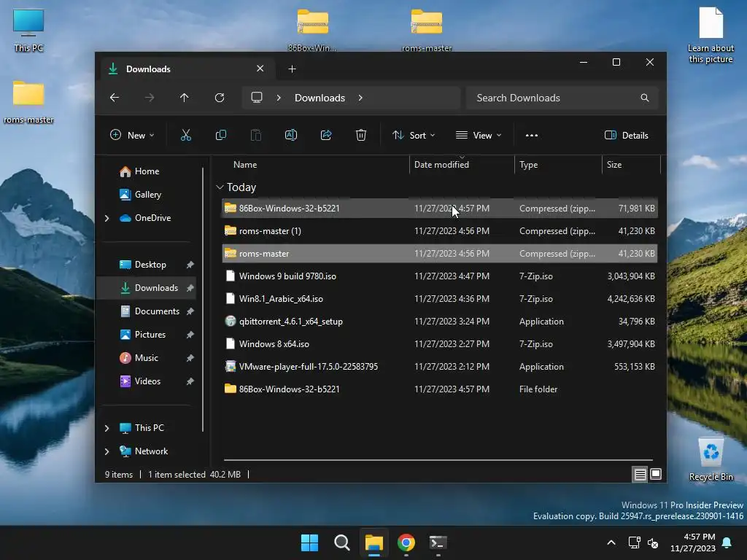This screenshot has width=747, height=560.
Task: Switch to large thumbnails view icon in status bar
Action: pyautogui.click(x=656, y=474)
